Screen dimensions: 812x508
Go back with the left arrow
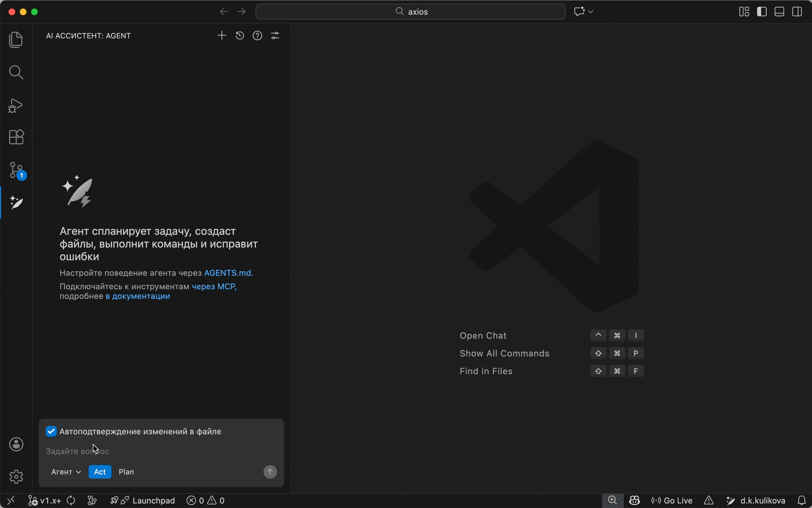[x=224, y=12]
